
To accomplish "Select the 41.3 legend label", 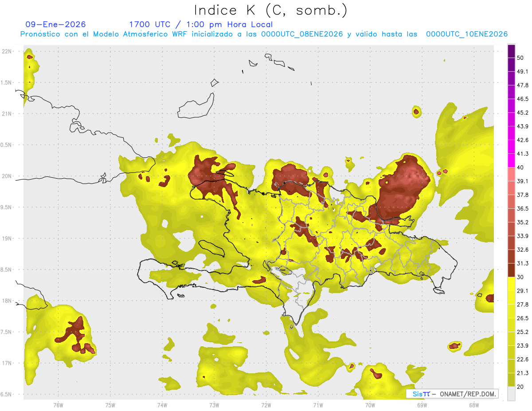I will coord(522,154).
